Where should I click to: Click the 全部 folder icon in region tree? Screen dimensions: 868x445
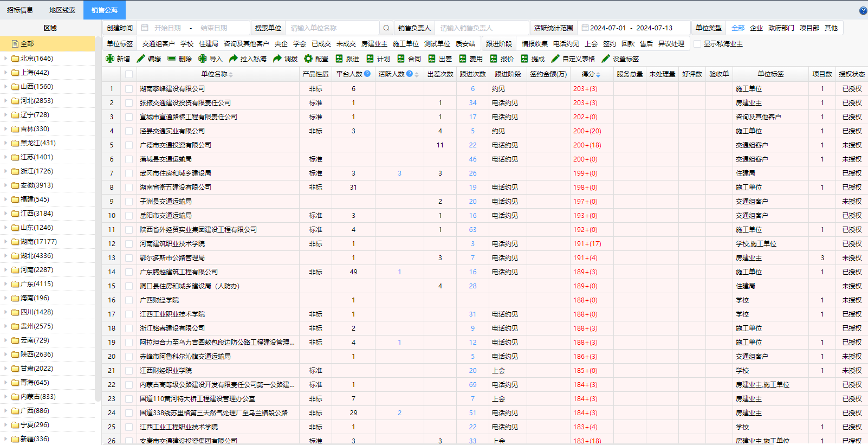(x=16, y=43)
